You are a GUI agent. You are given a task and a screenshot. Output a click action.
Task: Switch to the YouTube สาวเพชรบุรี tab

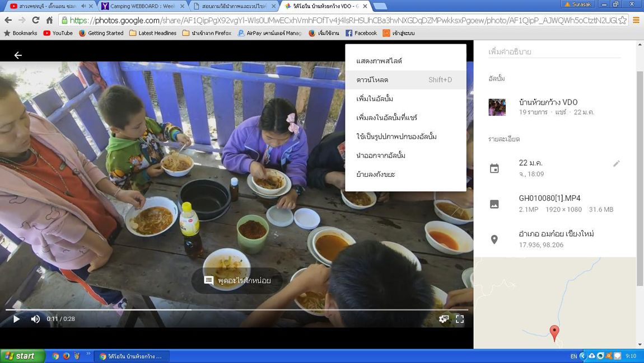48,6
